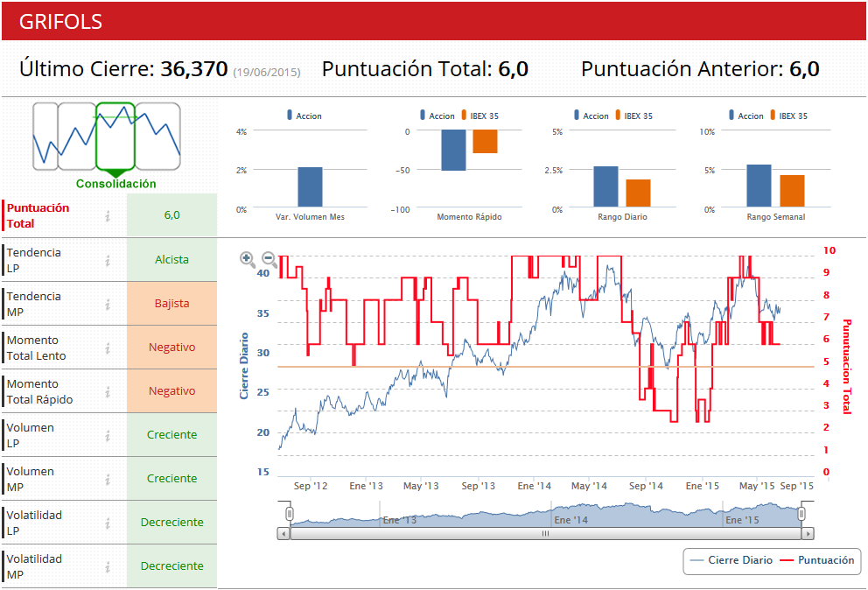This screenshot has width=868, height=590.
Task: Open info icon for Volatilidad MP
Action: (108, 566)
